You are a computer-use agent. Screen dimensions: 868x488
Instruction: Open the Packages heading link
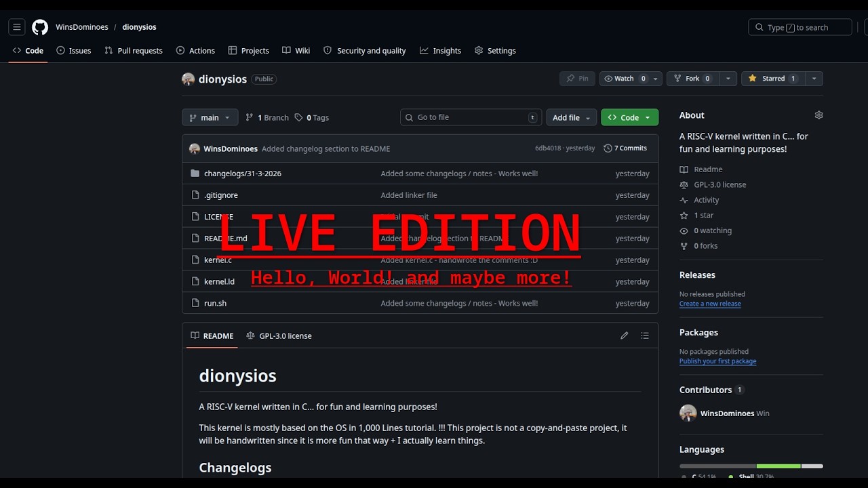(698, 333)
